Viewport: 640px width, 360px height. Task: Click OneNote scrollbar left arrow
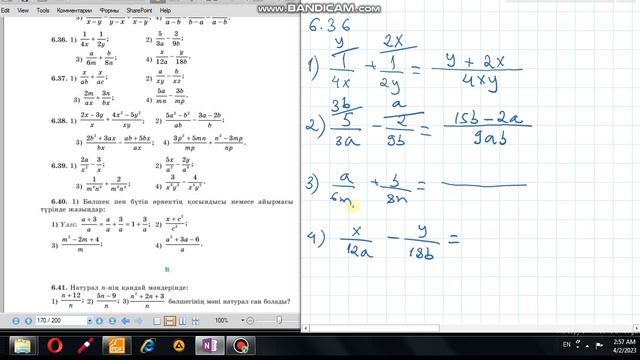[305, 328]
